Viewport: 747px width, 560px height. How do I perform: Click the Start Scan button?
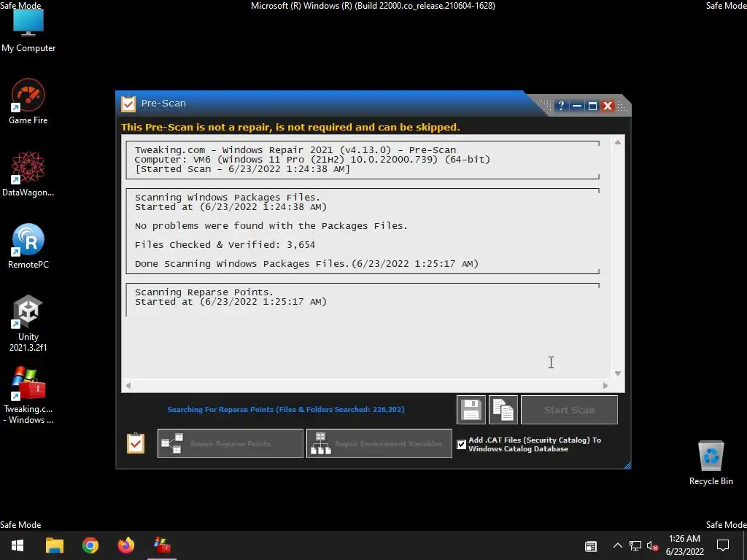coord(569,410)
